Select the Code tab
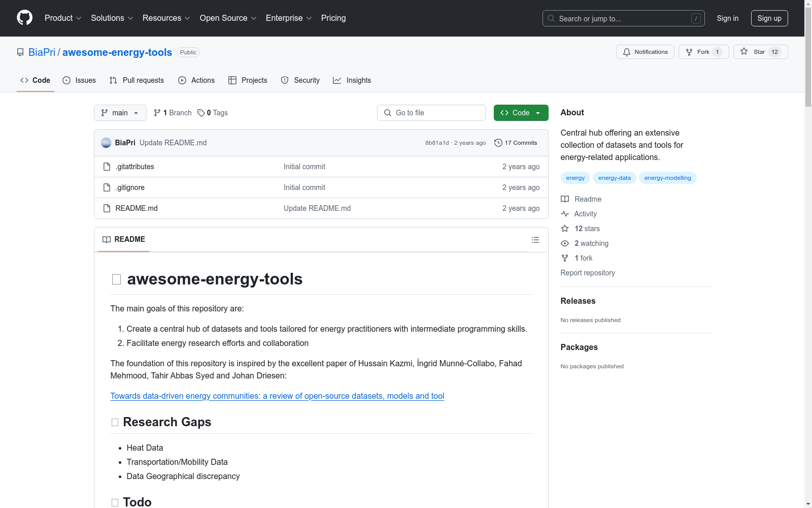 point(36,80)
